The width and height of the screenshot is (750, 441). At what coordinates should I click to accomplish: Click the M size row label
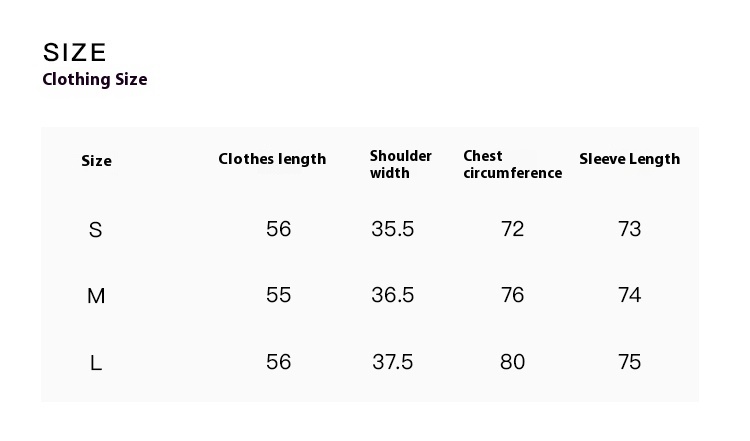tap(96, 296)
